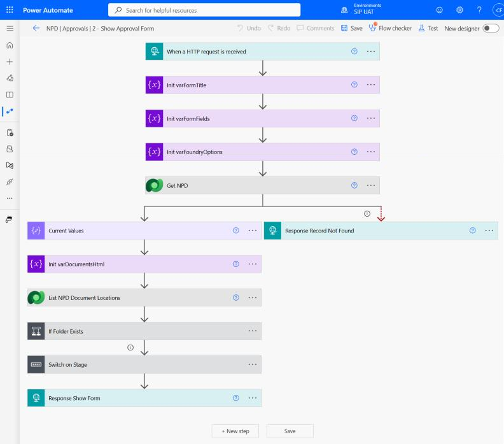Open ellipsis menu of Switch on Stage

pos(253,364)
